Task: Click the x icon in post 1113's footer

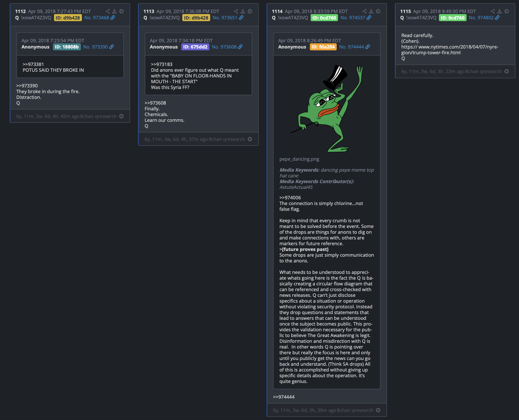Action: click(250, 139)
